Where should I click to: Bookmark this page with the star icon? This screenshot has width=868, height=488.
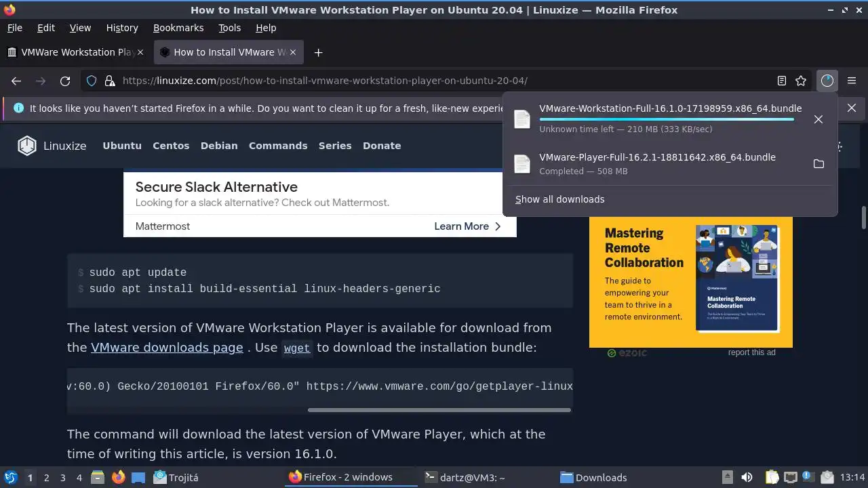pyautogui.click(x=801, y=81)
